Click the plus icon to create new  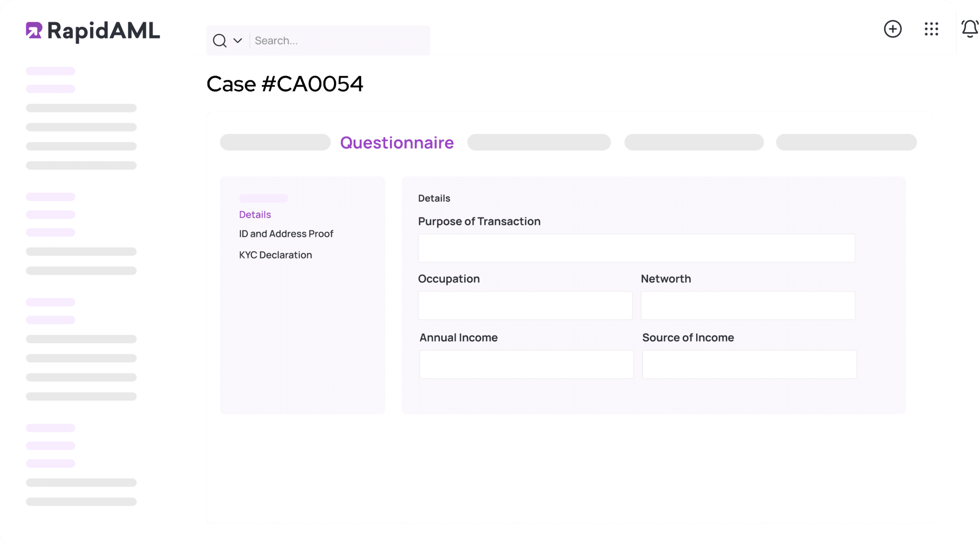[x=893, y=29]
